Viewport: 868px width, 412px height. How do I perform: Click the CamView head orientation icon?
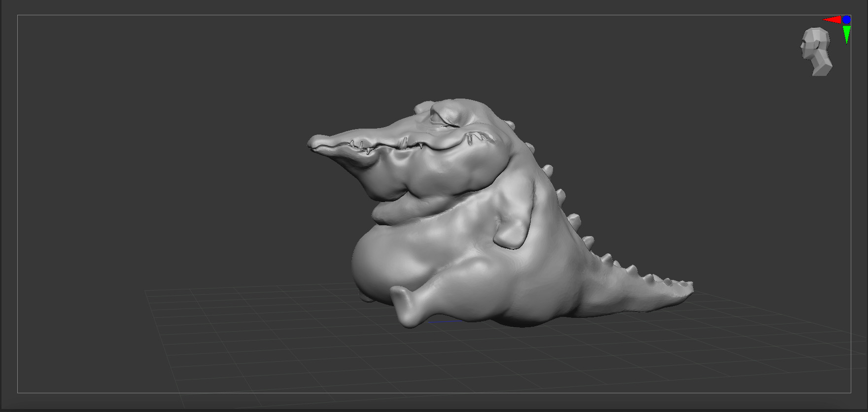(x=816, y=52)
